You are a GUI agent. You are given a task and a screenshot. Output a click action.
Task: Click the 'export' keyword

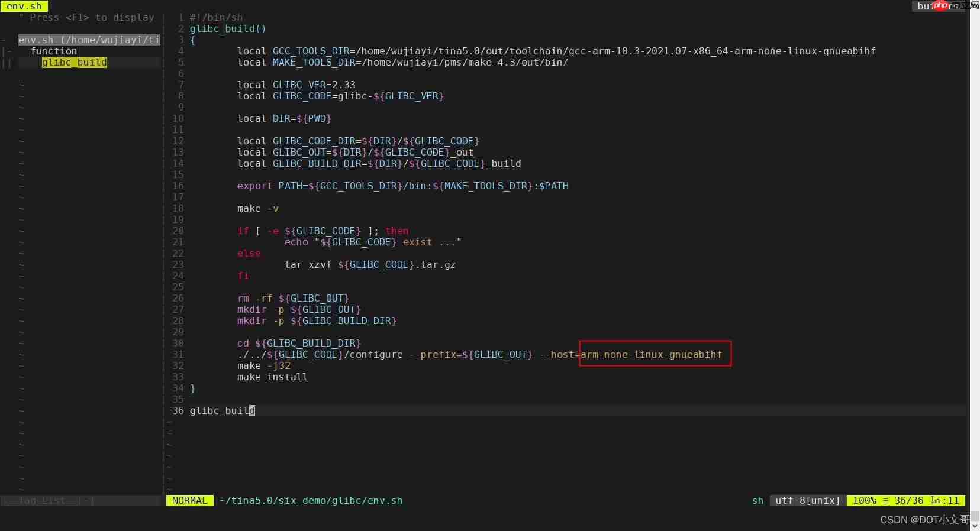click(254, 186)
